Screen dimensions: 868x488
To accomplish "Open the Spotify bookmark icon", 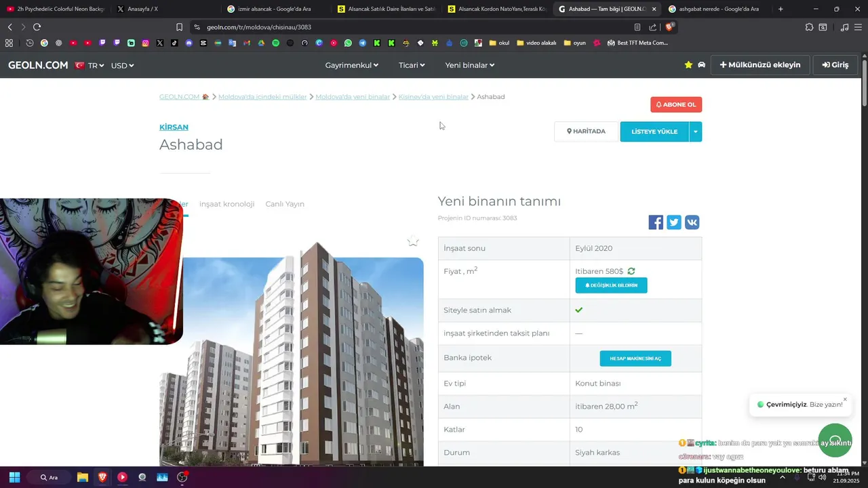I will coord(275,43).
